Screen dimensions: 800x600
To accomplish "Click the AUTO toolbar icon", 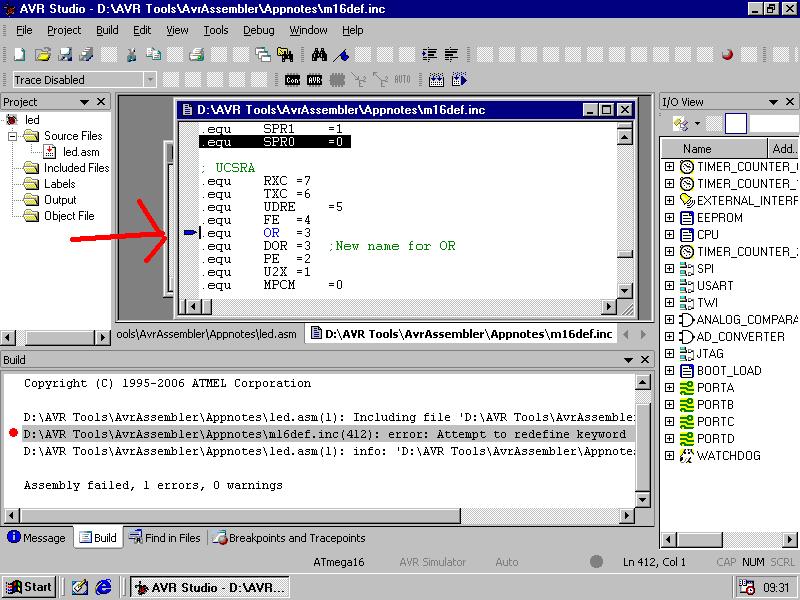I will coord(402,80).
